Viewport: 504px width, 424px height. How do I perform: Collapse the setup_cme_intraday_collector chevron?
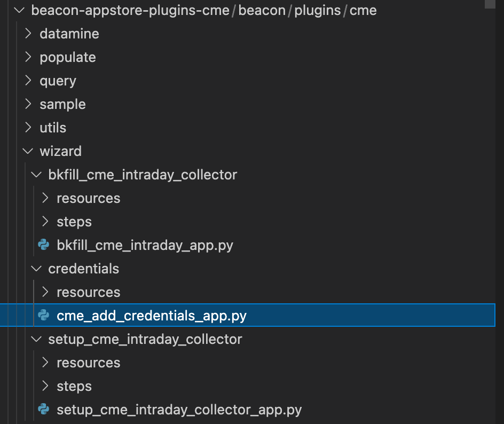[x=36, y=339]
